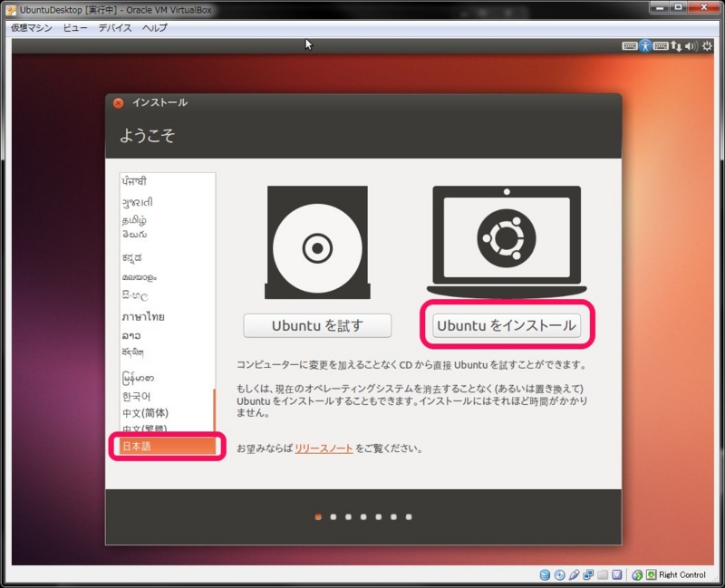Open the リリースノート link
Image resolution: width=725 pixels, height=588 pixels.
pyautogui.click(x=324, y=448)
